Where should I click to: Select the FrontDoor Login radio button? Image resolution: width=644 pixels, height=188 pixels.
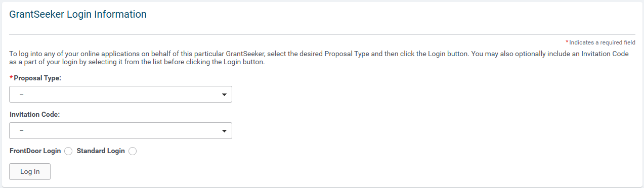[68, 151]
